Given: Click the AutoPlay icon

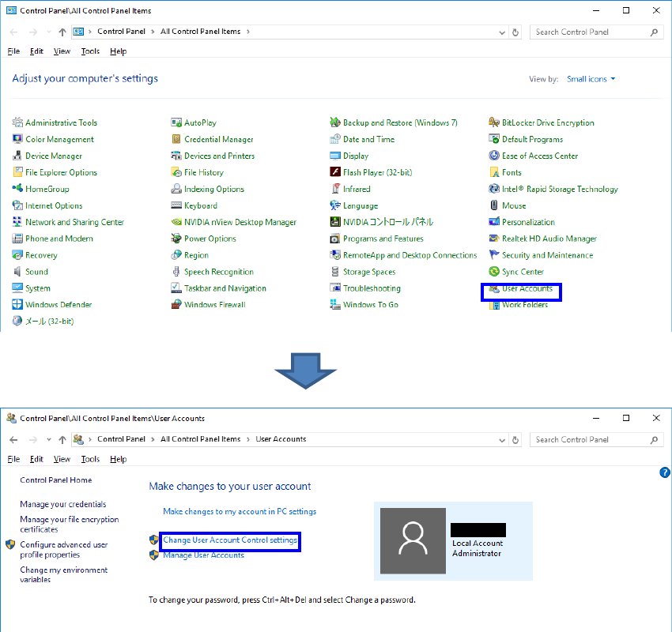Looking at the screenshot, I should 176,122.
